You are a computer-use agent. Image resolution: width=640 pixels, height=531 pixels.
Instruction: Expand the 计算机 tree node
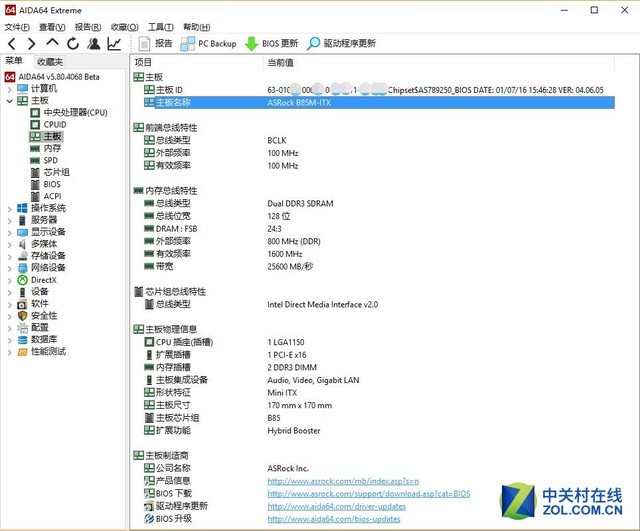pos(10,88)
